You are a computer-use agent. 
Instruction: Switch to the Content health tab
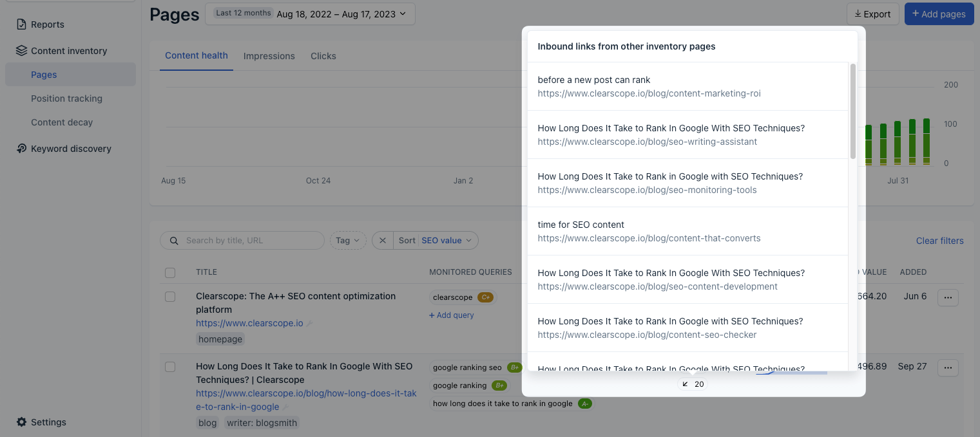197,56
